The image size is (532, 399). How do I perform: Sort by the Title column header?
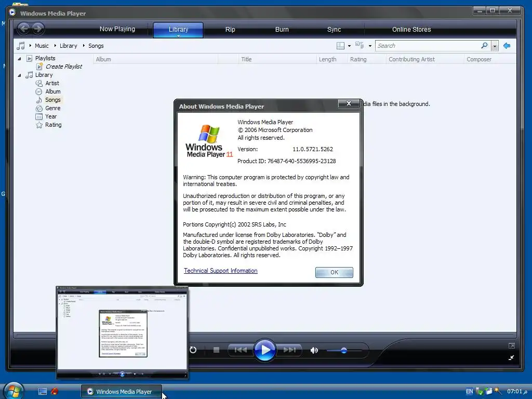277,59
